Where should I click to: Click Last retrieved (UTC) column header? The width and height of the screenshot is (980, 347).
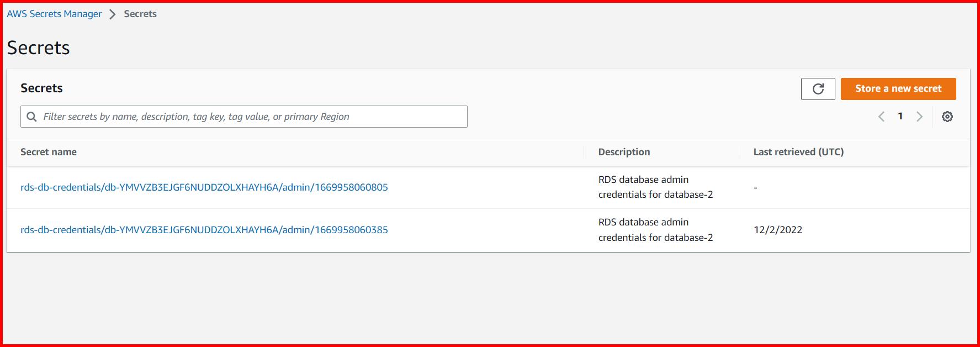(x=798, y=152)
